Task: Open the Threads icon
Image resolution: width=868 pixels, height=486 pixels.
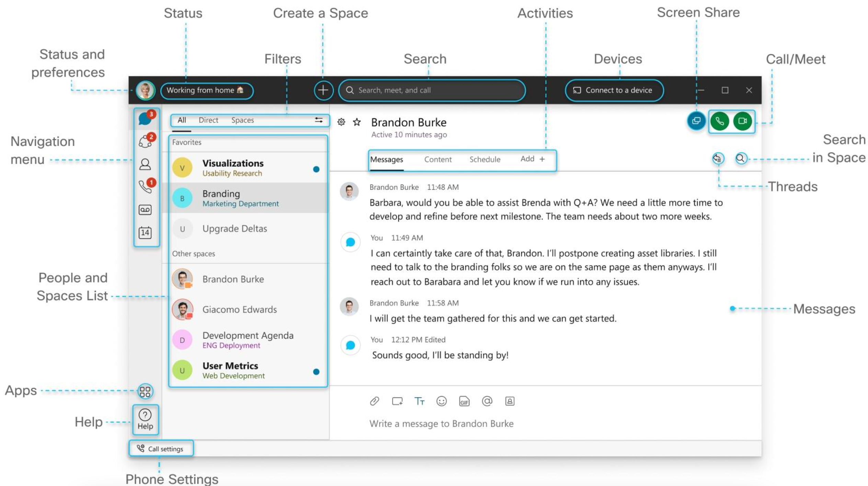Action: 718,158
